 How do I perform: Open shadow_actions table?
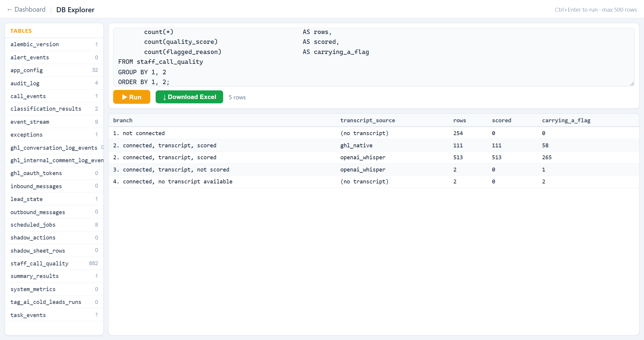click(x=54, y=238)
